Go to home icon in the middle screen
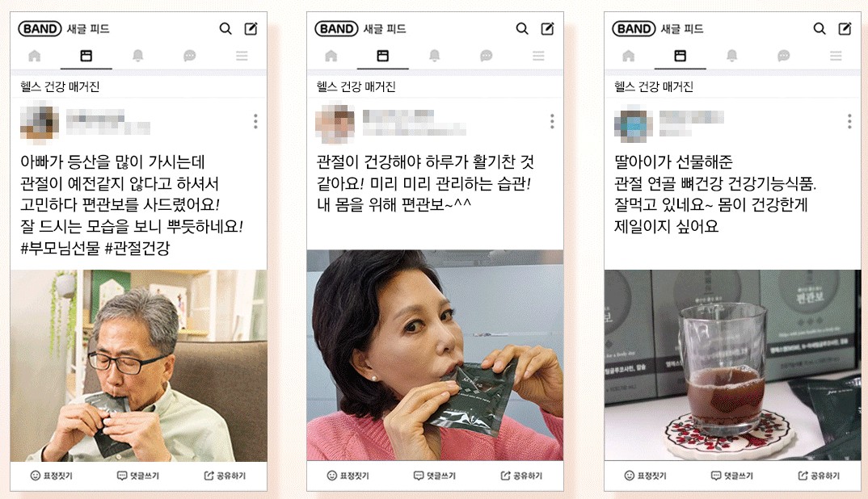Viewport: 868px width, 499px height. coord(331,56)
